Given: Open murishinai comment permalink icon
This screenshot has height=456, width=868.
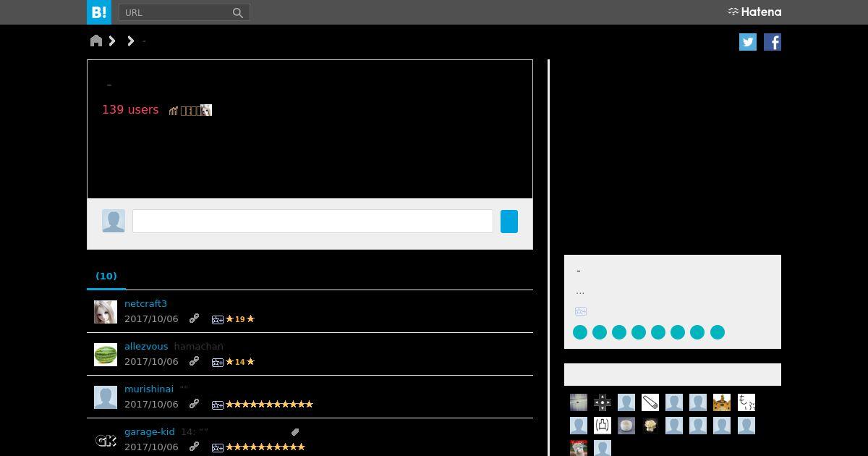Looking at the screenshot, I should [194, 404].
